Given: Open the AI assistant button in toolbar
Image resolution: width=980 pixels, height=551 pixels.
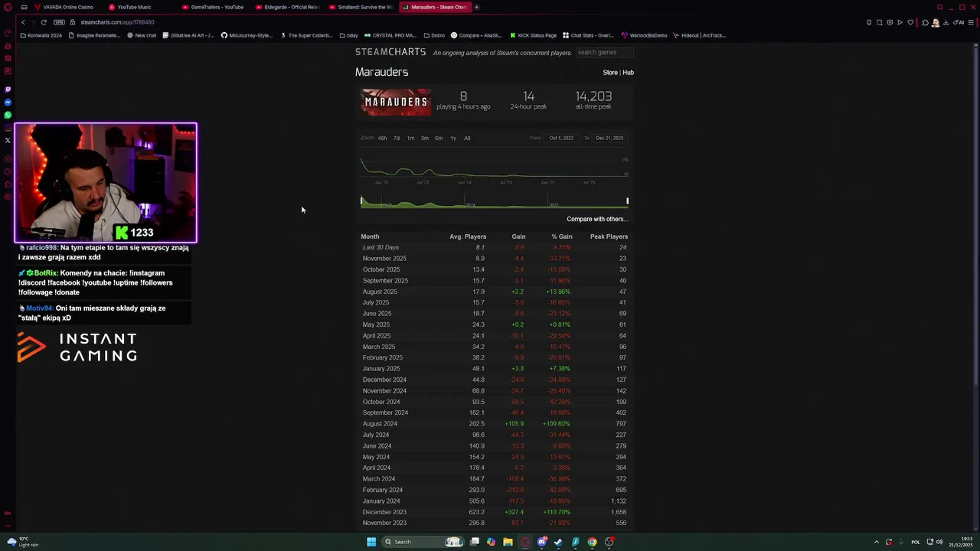Looking at the screenshot, I should (960, 22).
